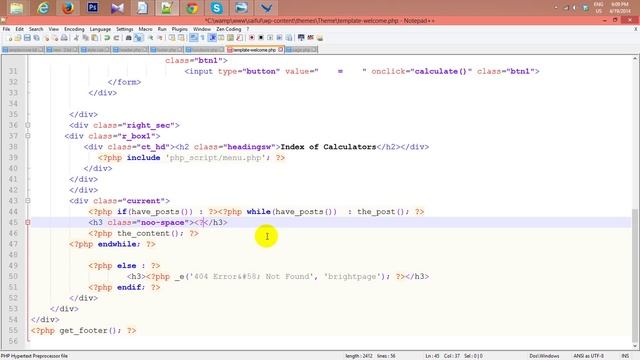
Task: Open Firefox from the taskbar
Action: point(68,8)
